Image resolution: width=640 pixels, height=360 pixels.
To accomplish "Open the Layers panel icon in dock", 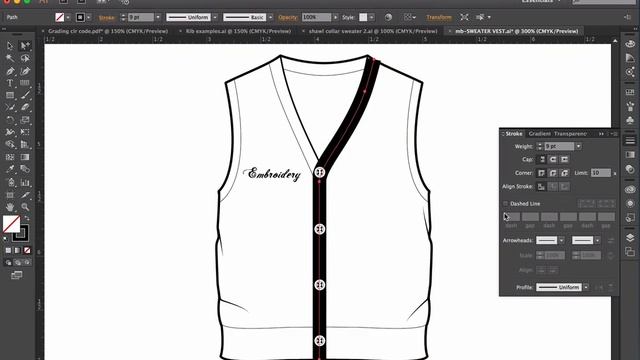I will coord(630,238).
